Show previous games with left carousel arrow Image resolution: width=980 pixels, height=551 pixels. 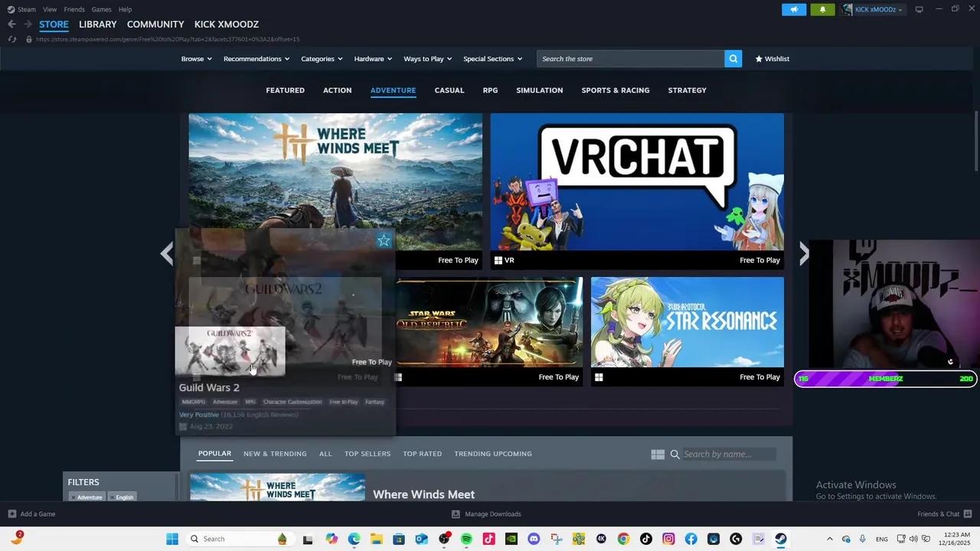[167, 253]
